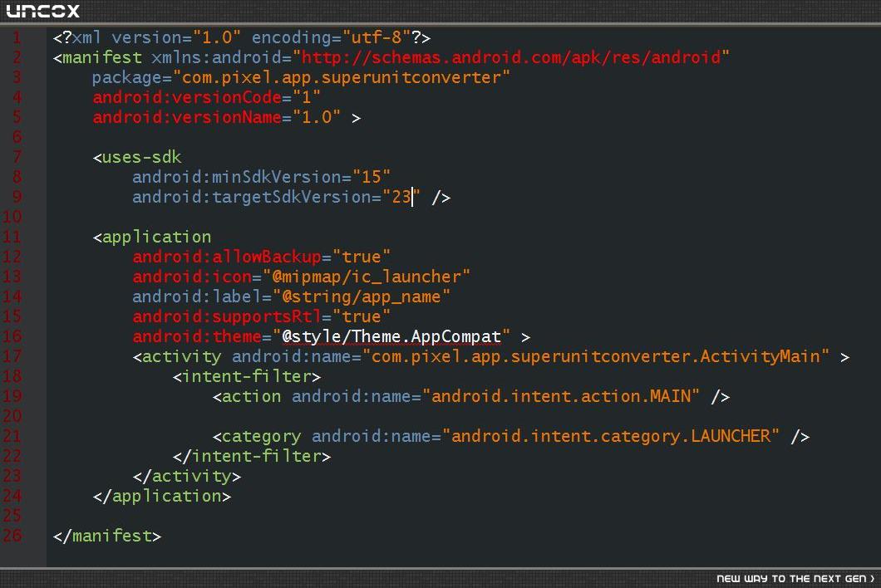
Task: Click the @style/Theme.AppCompat value
Action: [391, 336]
